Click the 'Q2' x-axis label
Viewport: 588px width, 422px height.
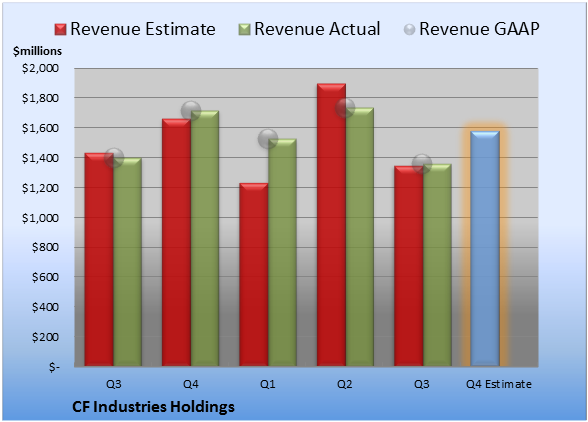[x=345, y=384]
